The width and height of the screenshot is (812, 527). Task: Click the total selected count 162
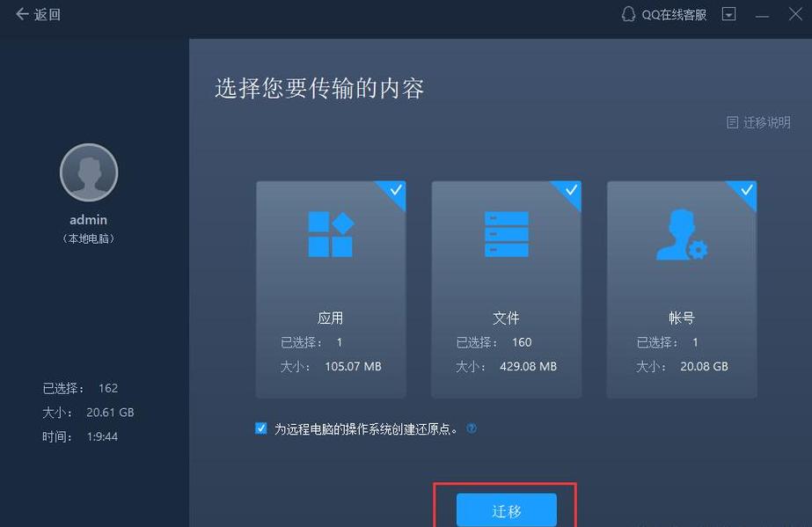108,388
